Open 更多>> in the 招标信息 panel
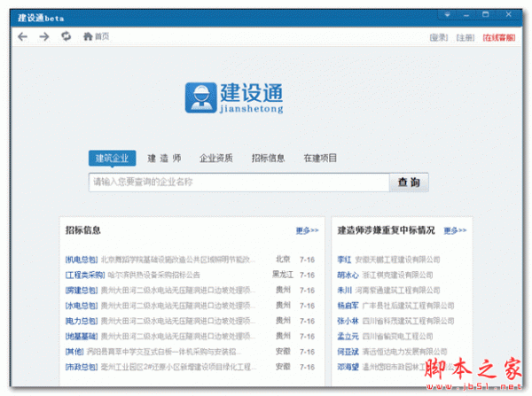The width and height of the screenshot is (532, 396). (307, 230)
